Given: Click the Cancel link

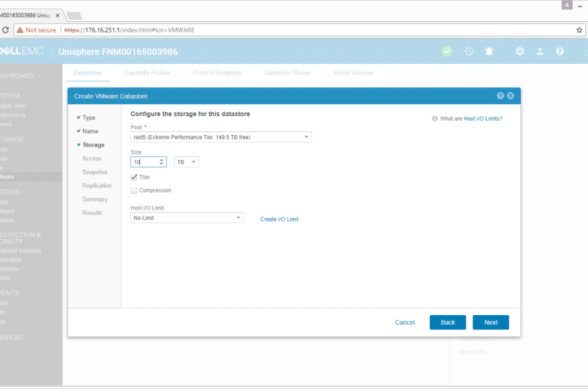Looking at the screenshot, I should 405,322.
